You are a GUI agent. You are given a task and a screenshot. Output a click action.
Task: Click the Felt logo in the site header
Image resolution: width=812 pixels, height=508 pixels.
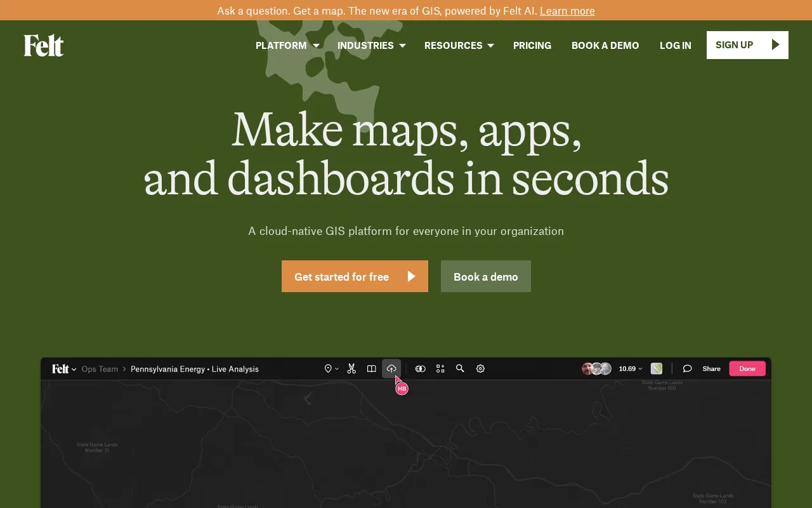point(44,45)
